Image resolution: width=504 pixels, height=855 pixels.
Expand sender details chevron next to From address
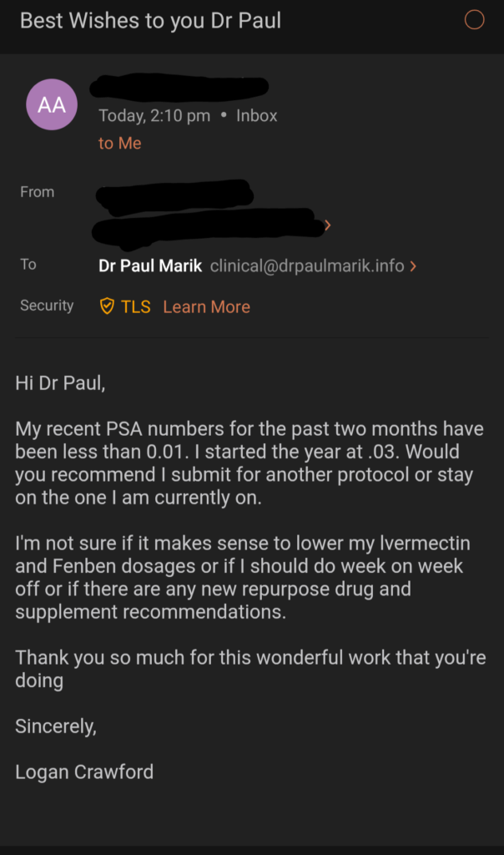click(327, 225)
